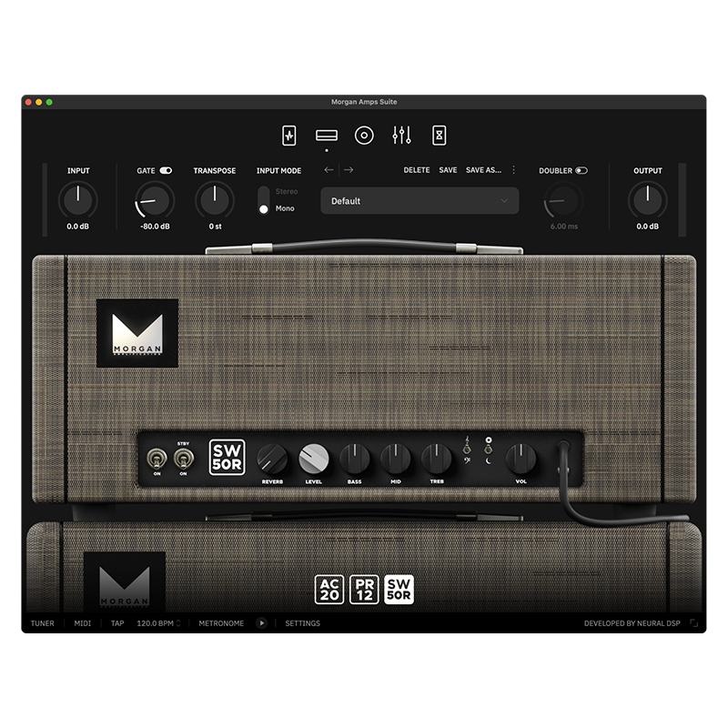Click DELETE preset button
The image size is (728, 728).
417,170
